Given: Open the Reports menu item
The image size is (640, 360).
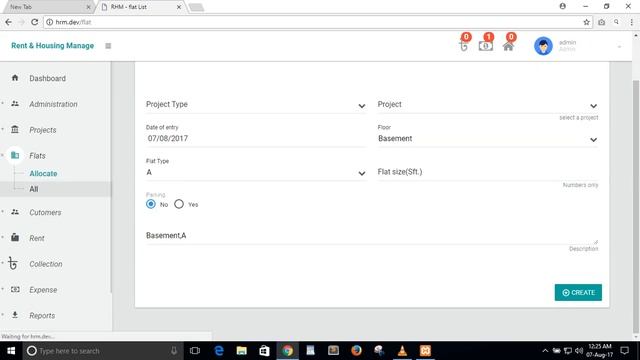Looking at the screenshot, I should [42, 316].
